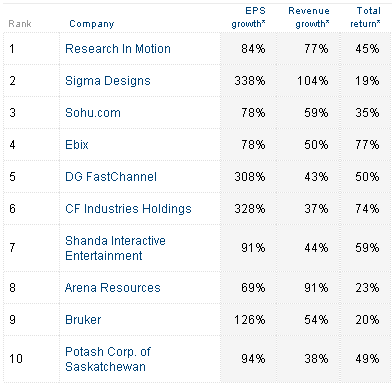Open the Ebix company link
Image resolution: width=392 pixels, height=383 pixels.
77,145
